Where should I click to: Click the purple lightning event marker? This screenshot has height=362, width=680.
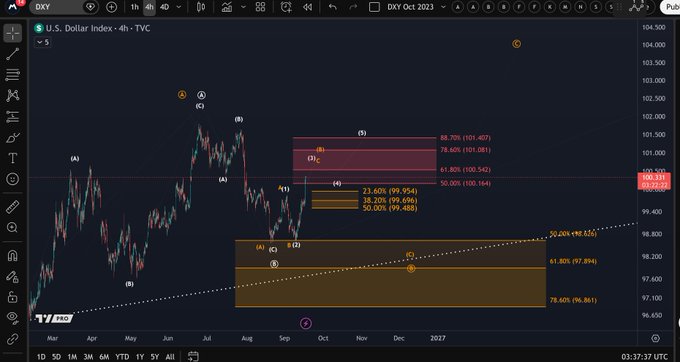306,323
